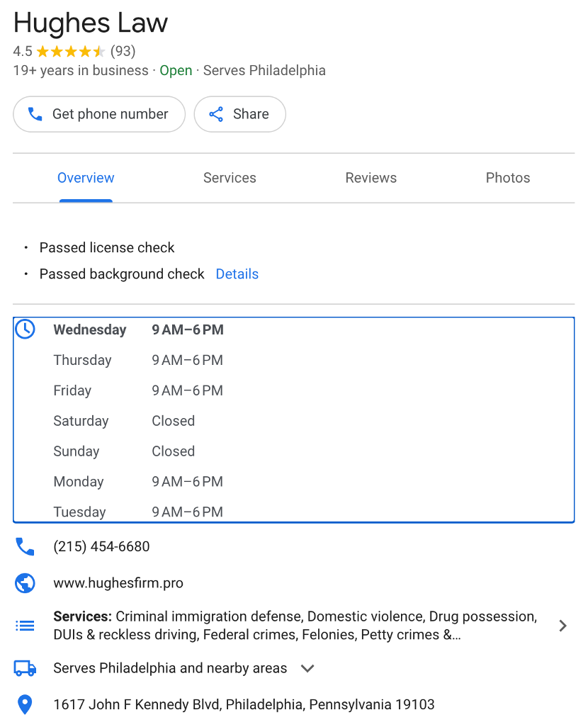Click the clock hours icon
The width and height of the screenshot is (588, 727).
pos(25,329)
